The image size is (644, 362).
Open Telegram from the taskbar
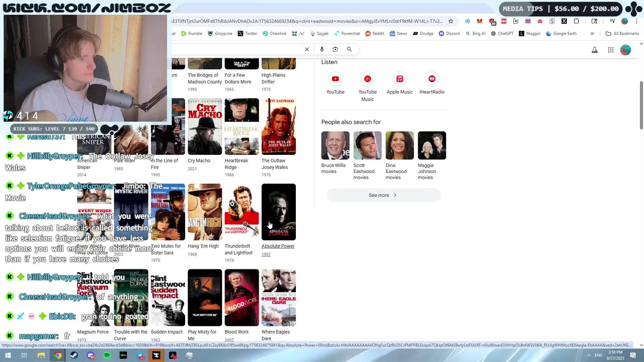pos(140,355)
